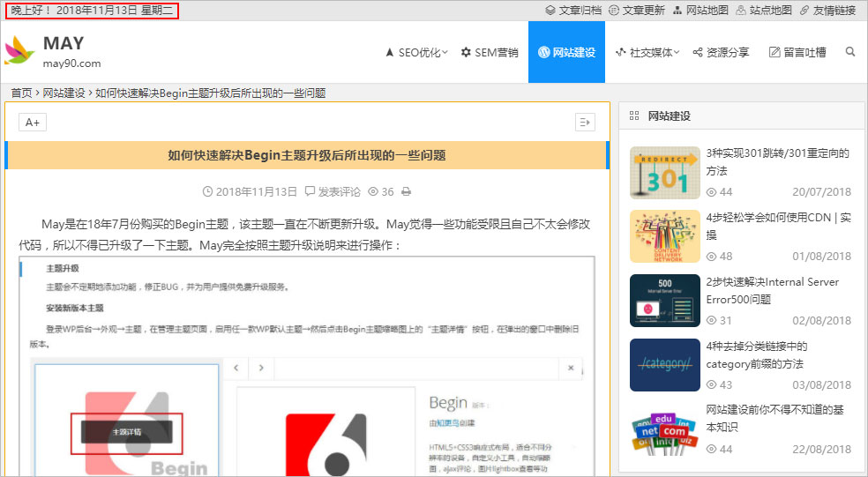Viewport: 868px width, 477px height.
Task: Click the 网站建设 breadcrumb link
Action: click(x=64, y=93)
